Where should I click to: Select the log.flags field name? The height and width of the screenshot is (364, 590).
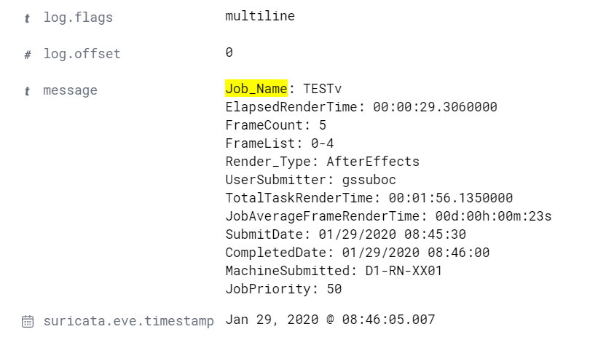pos(78,17)
